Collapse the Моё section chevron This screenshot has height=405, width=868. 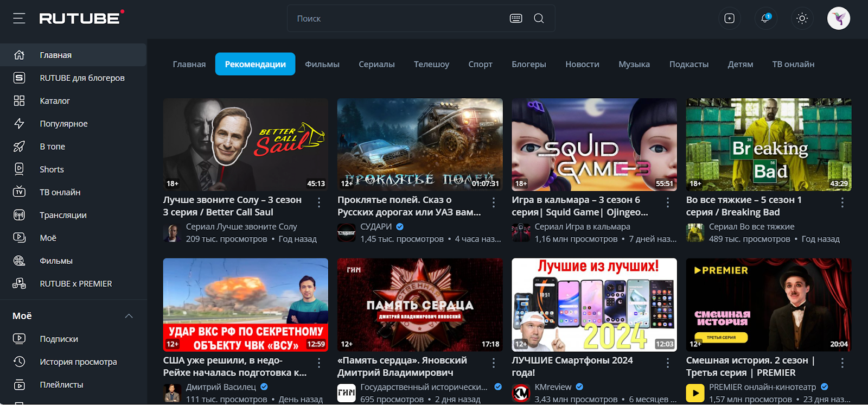[x=129, y=316]
